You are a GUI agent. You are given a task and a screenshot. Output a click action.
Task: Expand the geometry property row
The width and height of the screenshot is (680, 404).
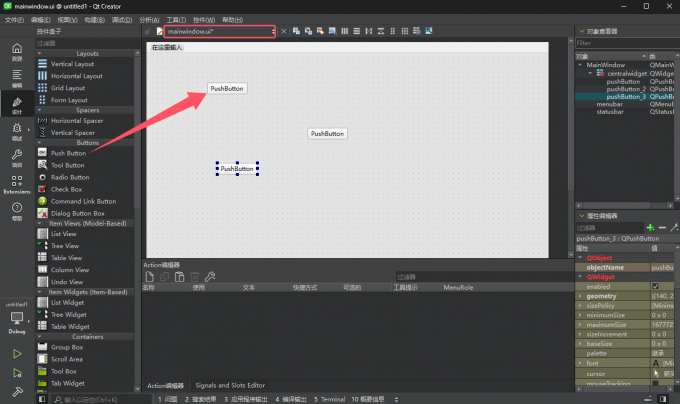coord(581,296)
